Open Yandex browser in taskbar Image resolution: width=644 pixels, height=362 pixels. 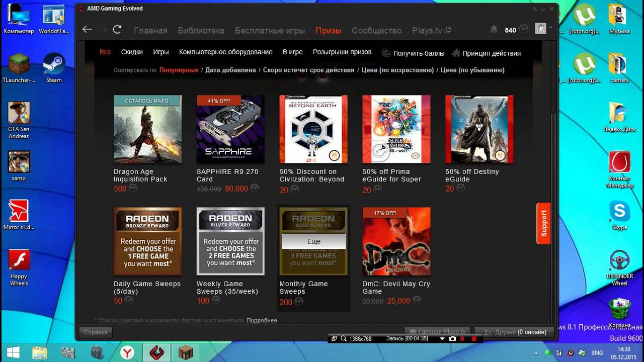point(127,352)
